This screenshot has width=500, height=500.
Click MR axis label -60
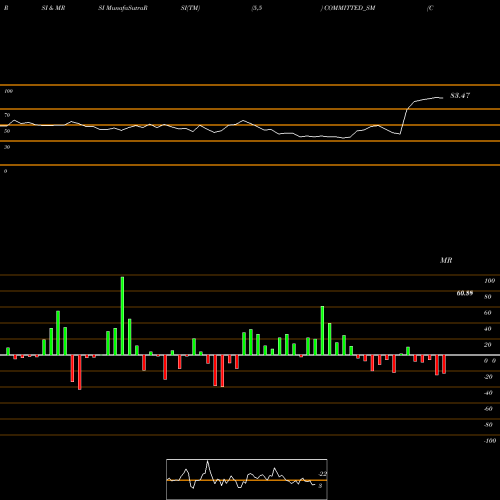coord(488,409)
